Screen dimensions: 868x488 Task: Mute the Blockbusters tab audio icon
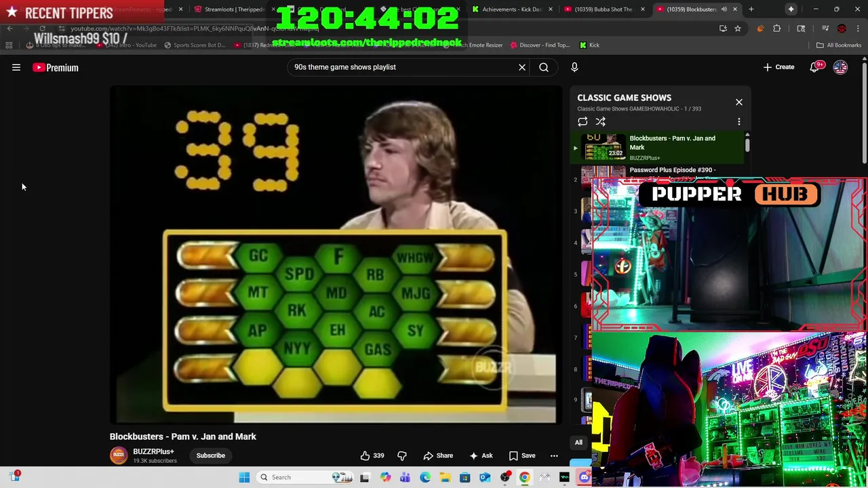(x=724, y=9)
